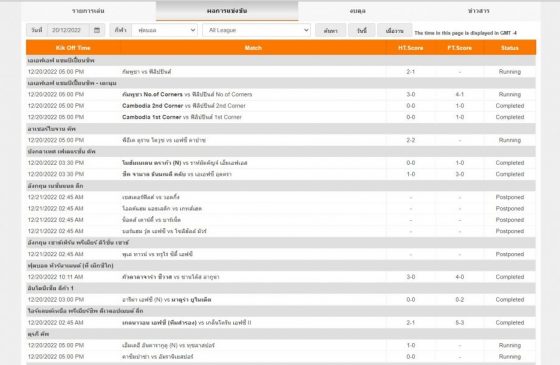
Task: Click the Status column header
Action: click(510, 48)
